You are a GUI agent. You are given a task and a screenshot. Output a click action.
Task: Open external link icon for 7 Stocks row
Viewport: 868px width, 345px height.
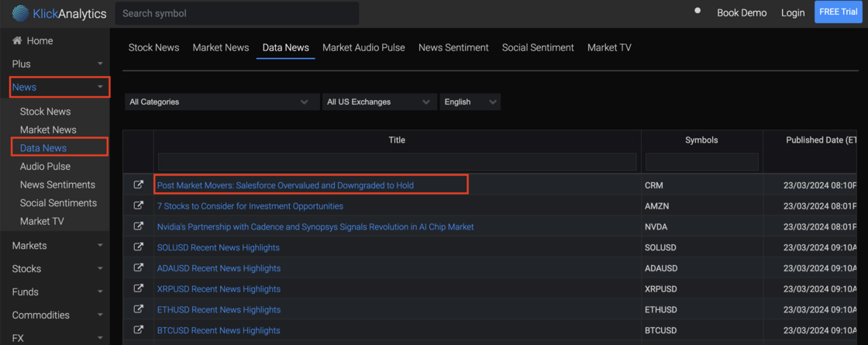(139, 205)
